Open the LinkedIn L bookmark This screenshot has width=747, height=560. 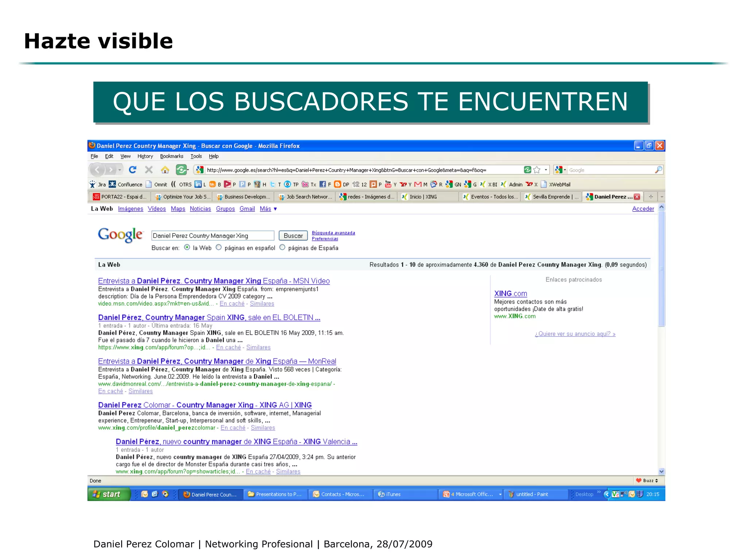tap(200, 184)
